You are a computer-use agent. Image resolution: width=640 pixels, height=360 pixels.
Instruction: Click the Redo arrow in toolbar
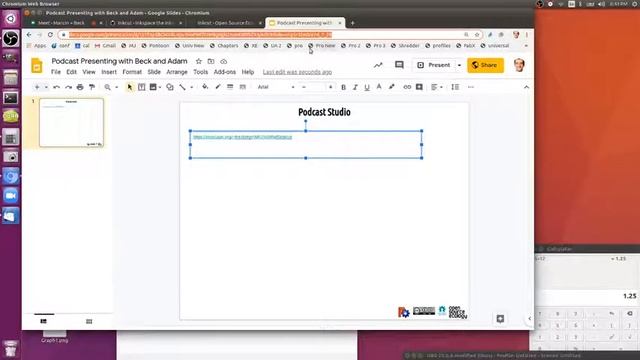click(68, 87)
